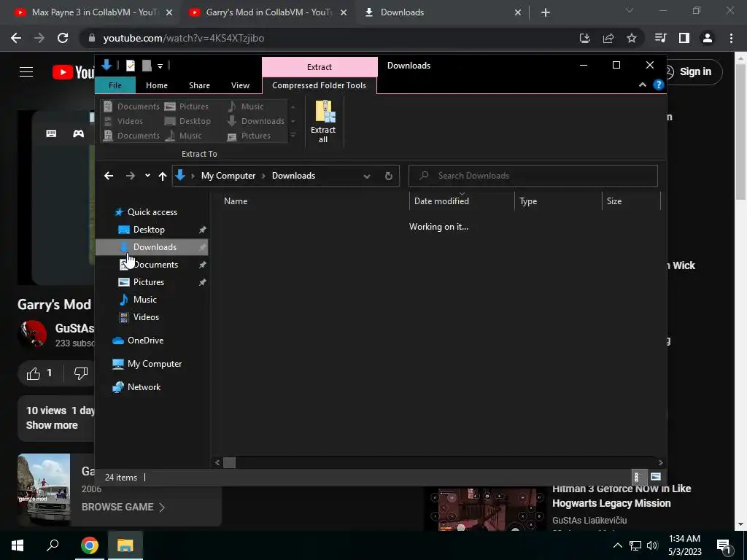Open Music in the navigation pane
The width and height of the screenshot is (747, 560).
(145, 300)
